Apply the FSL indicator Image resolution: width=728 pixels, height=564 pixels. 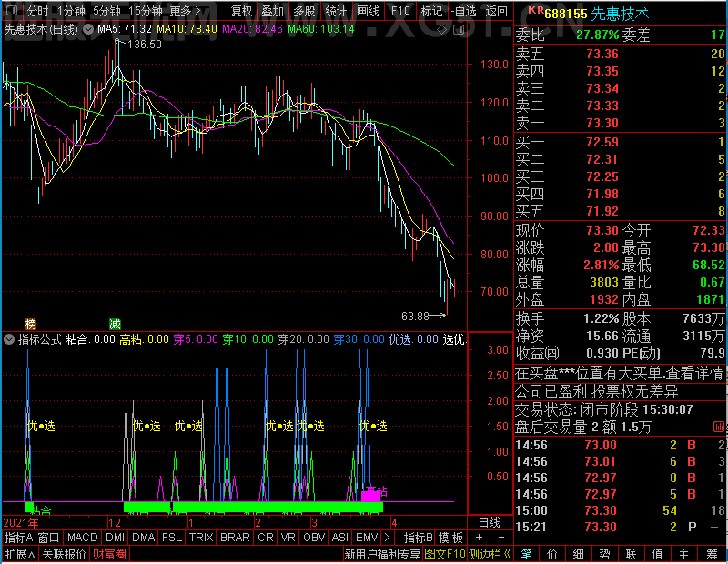(x=172, y=538)
